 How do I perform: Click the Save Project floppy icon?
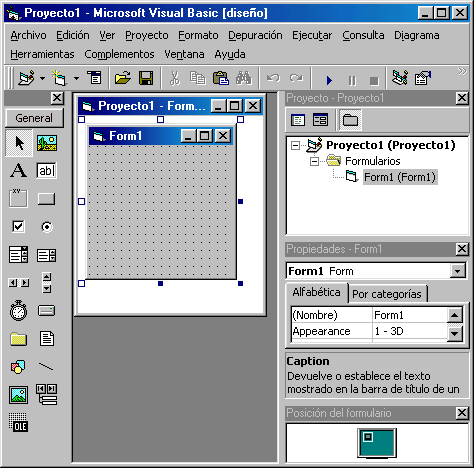(146, 78)
